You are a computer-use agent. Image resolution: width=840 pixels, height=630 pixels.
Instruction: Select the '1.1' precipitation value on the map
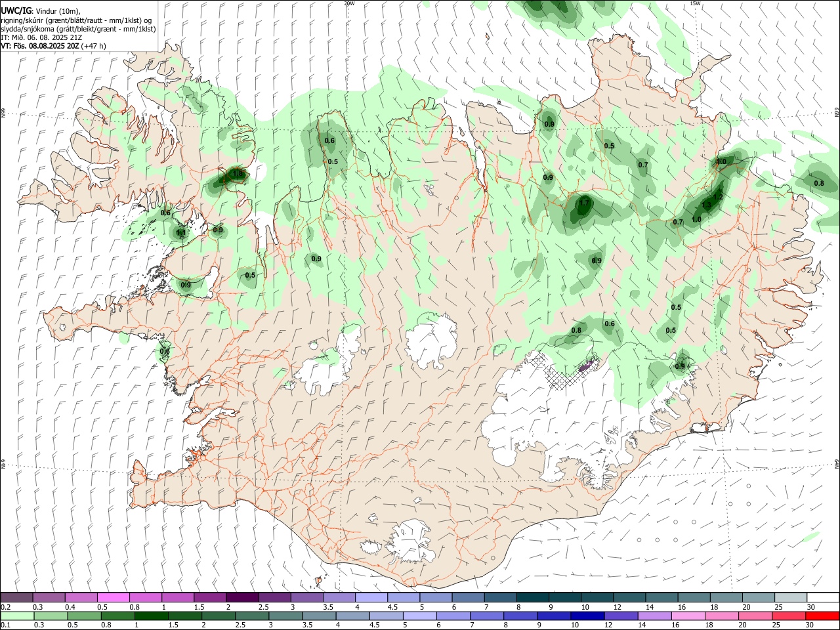(x=180, y=232)
